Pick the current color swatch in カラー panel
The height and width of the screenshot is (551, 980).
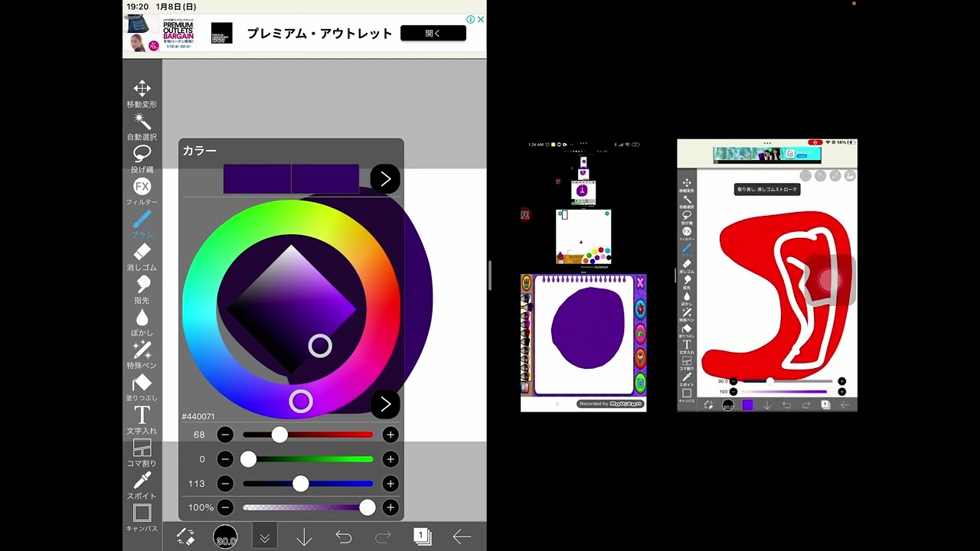click(x=325, y=178)
